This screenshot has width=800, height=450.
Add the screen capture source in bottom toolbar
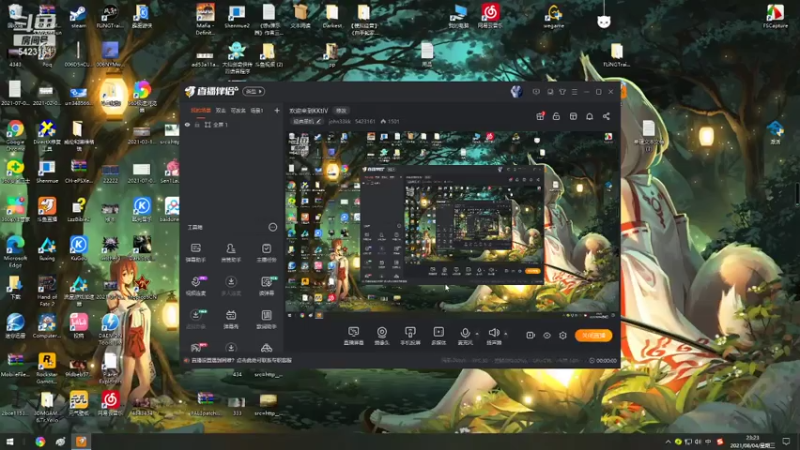pyautogui.click(x=353, y=336)
